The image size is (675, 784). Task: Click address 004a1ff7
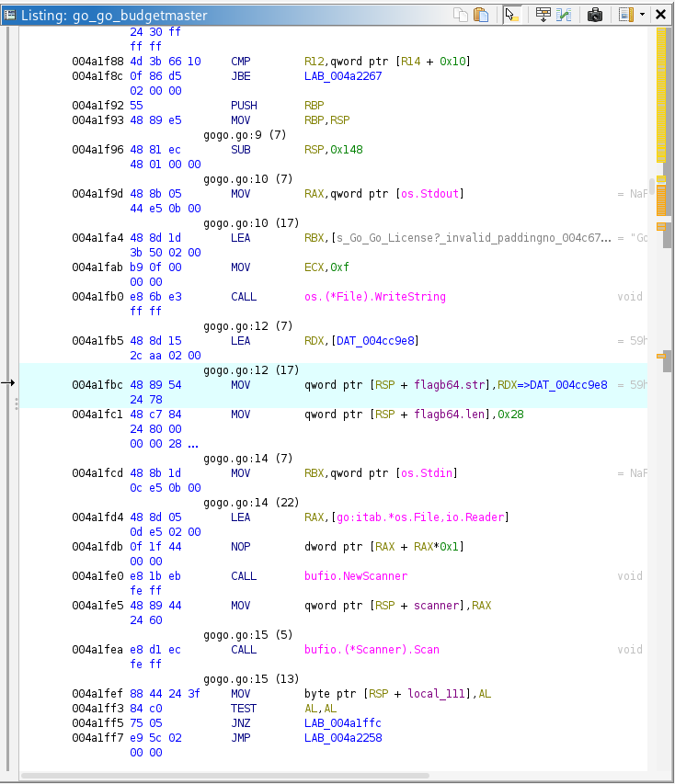(x=97, y=737)
